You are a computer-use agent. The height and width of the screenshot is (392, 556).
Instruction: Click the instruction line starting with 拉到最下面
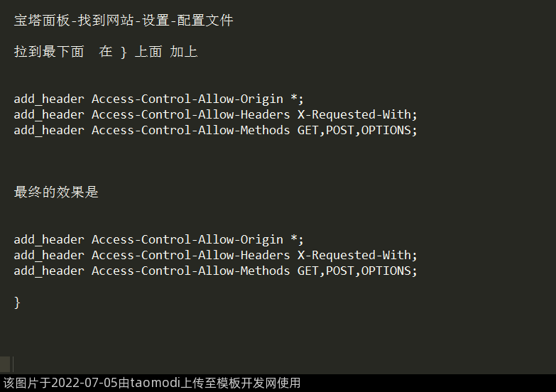click(x=105, y=52)
